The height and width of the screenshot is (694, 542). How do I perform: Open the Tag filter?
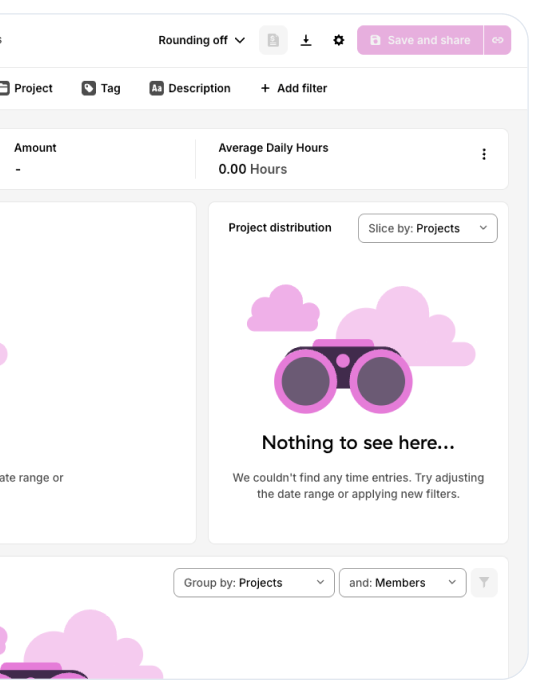coord(101,88)
